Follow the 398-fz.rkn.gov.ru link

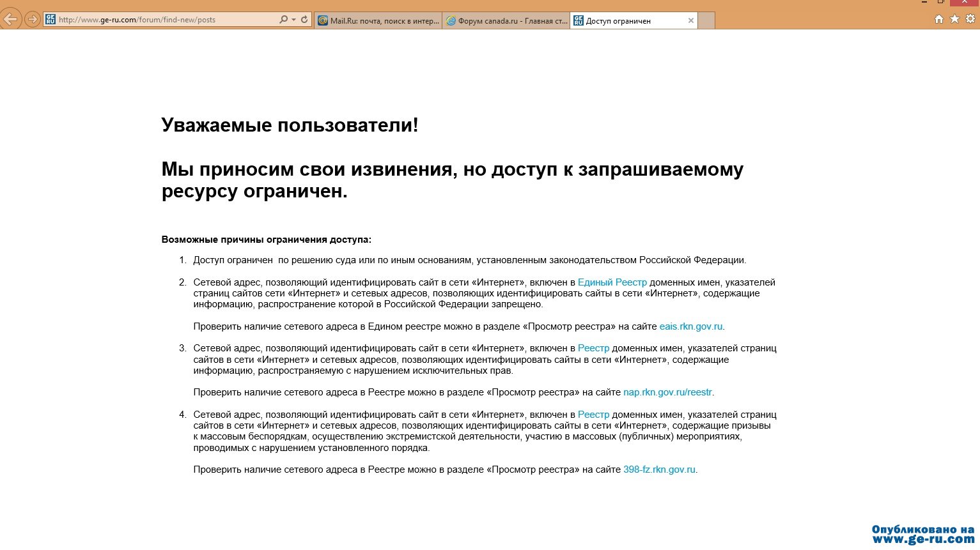tap(659, 470)
